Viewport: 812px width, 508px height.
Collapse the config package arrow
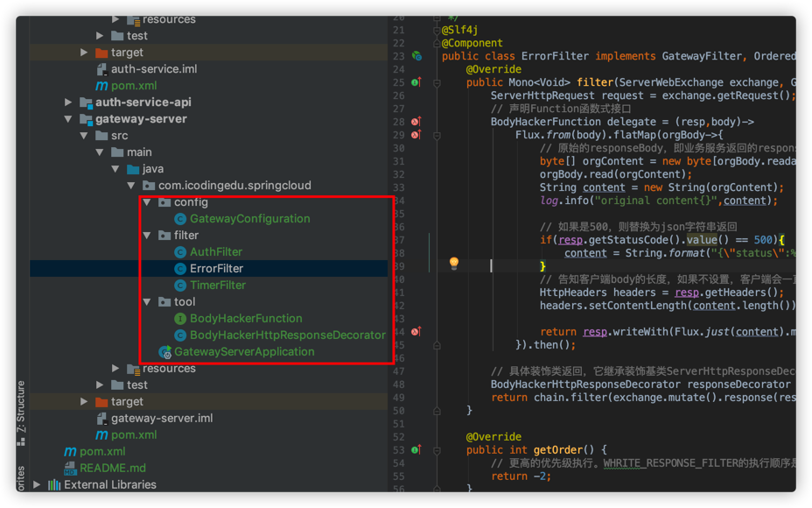(148, 202)
